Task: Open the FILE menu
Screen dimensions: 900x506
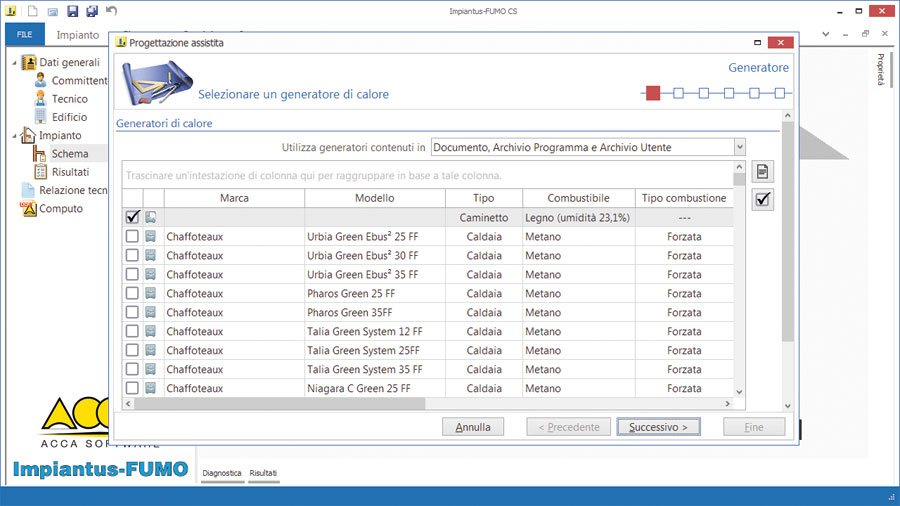Action: click(x=25, y=34)
